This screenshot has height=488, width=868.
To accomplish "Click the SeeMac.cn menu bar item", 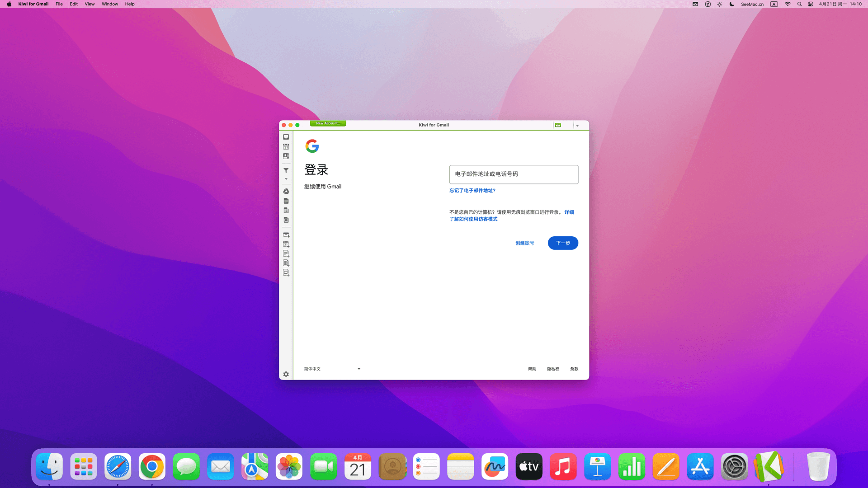I will point(752,4).
